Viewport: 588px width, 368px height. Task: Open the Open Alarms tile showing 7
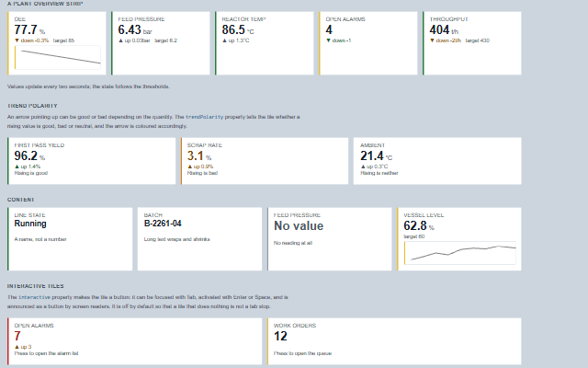(x=135, y=341)
